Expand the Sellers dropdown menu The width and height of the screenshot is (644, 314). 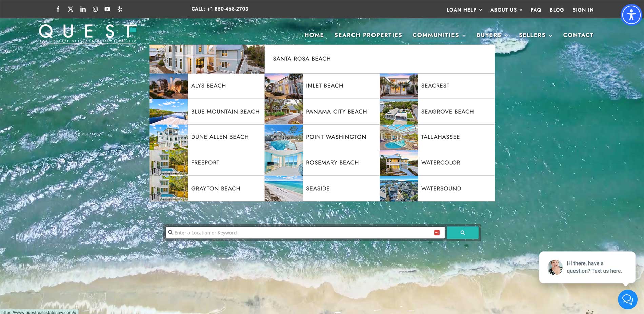point(536,35)
